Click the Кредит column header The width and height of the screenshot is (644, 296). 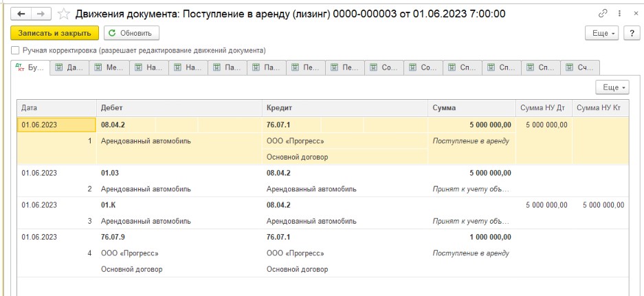[x=345, y=107]
